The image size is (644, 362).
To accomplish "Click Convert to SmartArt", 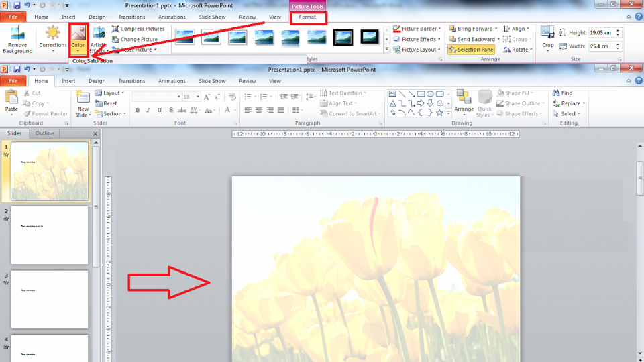I will tap(350, 114).
